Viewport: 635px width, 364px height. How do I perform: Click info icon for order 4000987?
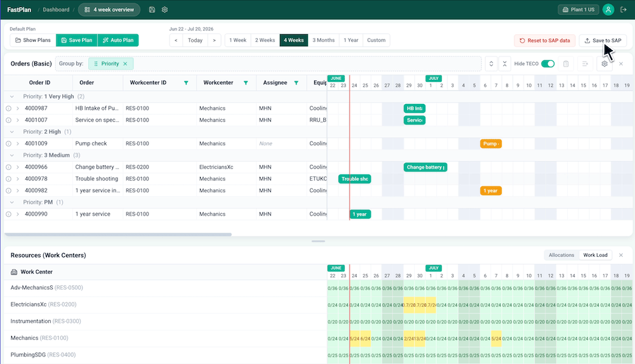[8, 108]
